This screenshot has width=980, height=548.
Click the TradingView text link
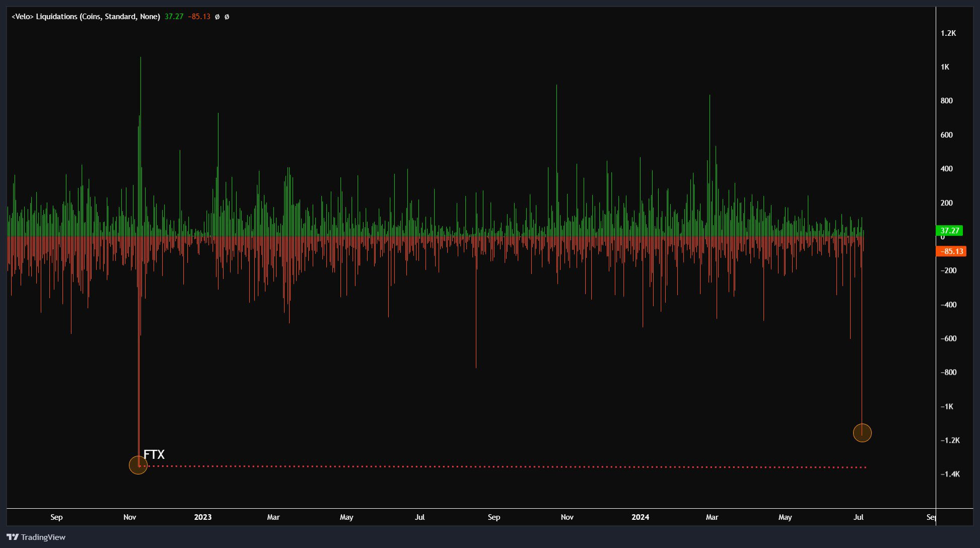(x=43, y=537)
